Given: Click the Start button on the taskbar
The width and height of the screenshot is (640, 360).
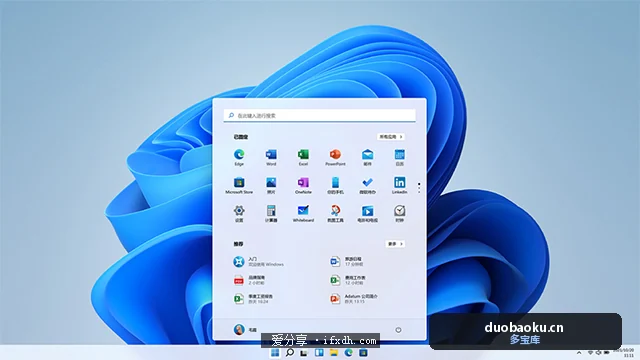Looking at the screenshot, I should (x=275, y=353).
